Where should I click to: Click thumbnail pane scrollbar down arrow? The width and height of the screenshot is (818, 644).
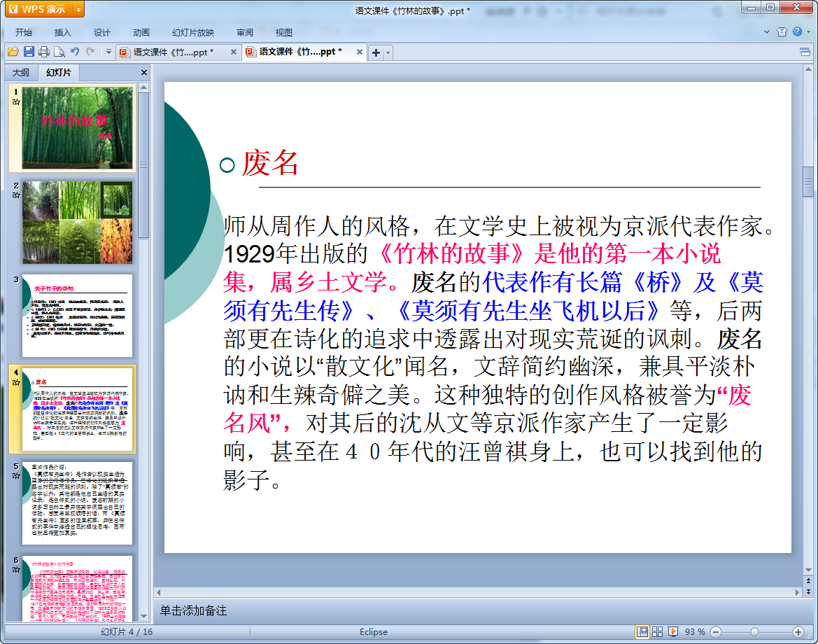(x=144, y=616)
